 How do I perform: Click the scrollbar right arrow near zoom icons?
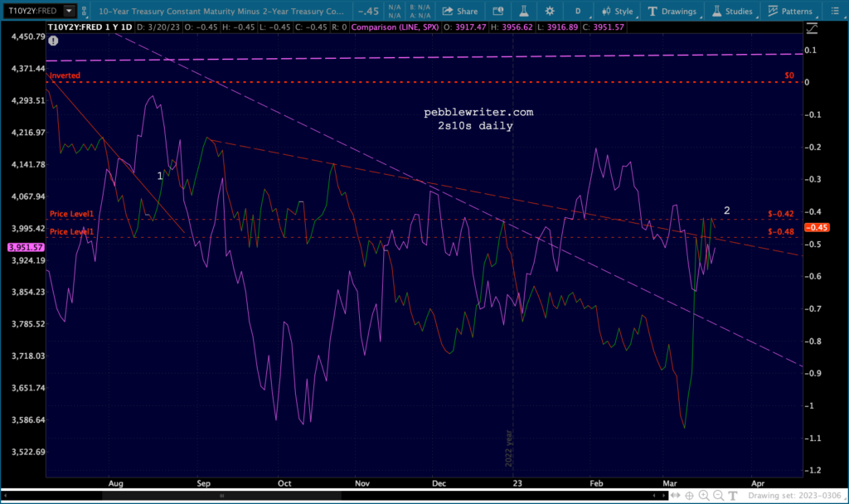click(x=664, y=496)
